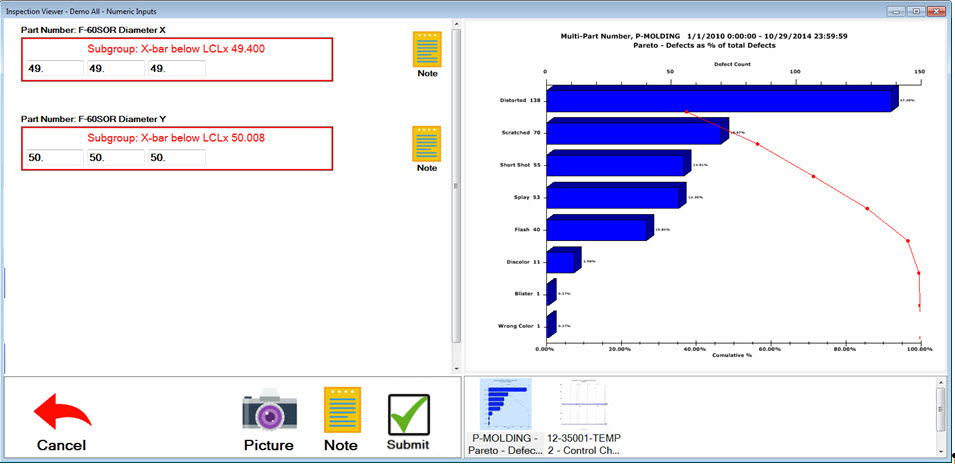Click first Diameter X input field

click(x=54, y=69)
